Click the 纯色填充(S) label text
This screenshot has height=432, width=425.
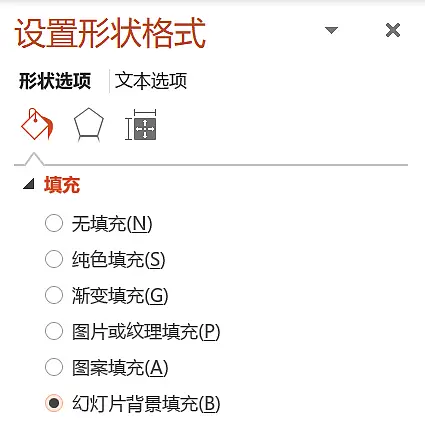[x=119, y=259]
